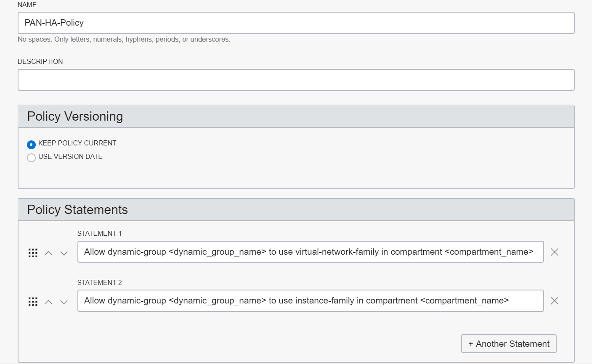Delete Statement 2 using the X icon

pyautogui.click(x=555, y=301)
